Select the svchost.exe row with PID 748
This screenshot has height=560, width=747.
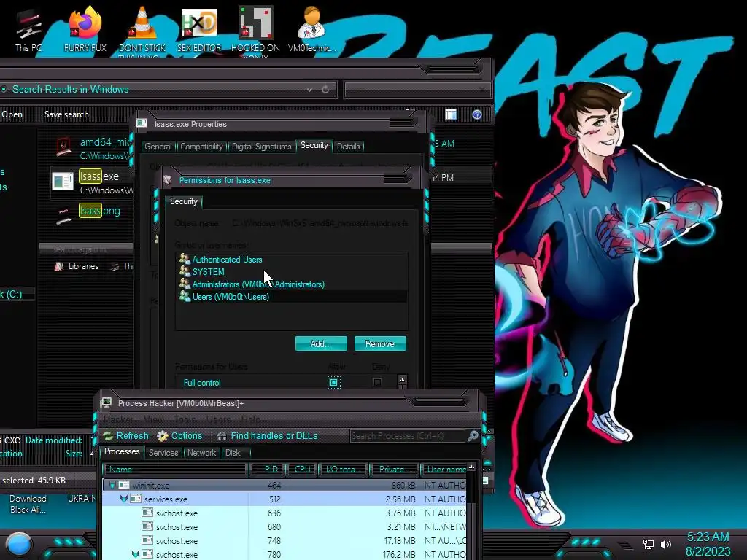click(x=285, y=540)
